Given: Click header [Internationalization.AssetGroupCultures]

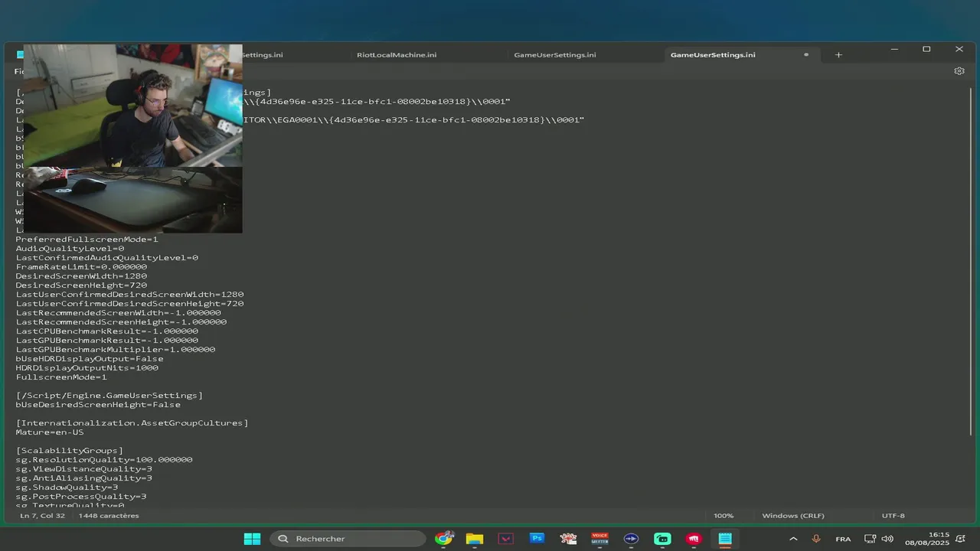Looking at the screenshot, I should click(132, 423).
